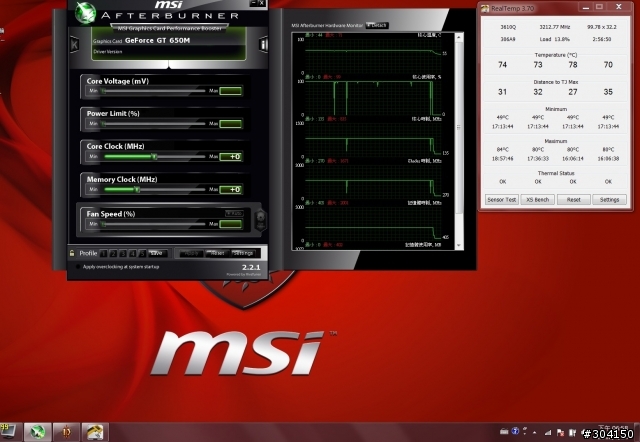Click the Memory Clock slider handle

(137, 189)
